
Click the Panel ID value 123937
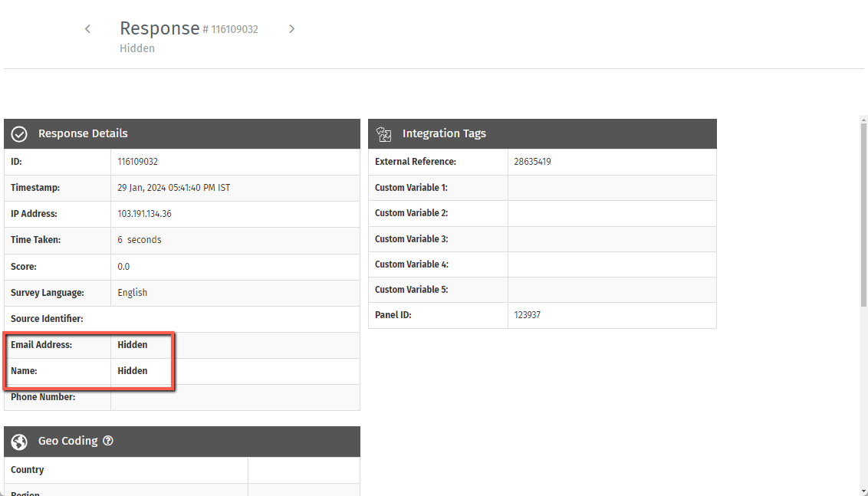(528, 315)
